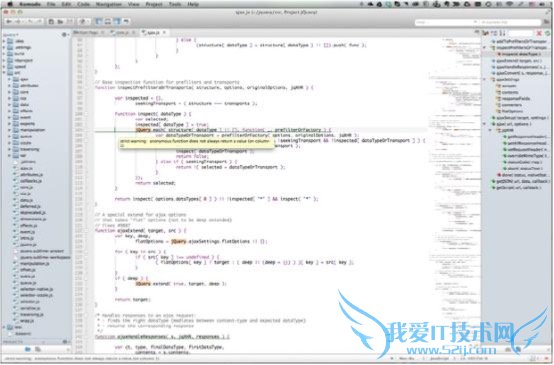The height and width of the screenshot is (365, 554).
Task: Expand the attributes folder under src
Action: [10, 86]
